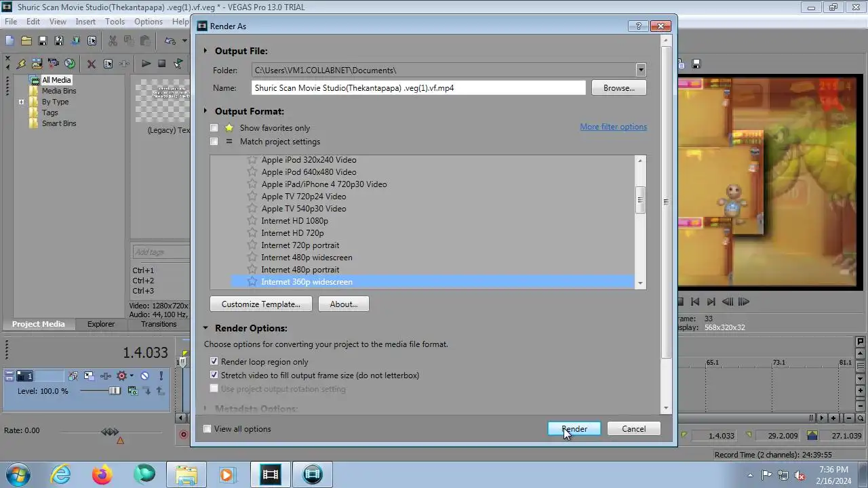Click the Level slider handle on track 1
The width and height of the screenshot is (868, 488).
[115, 391]
